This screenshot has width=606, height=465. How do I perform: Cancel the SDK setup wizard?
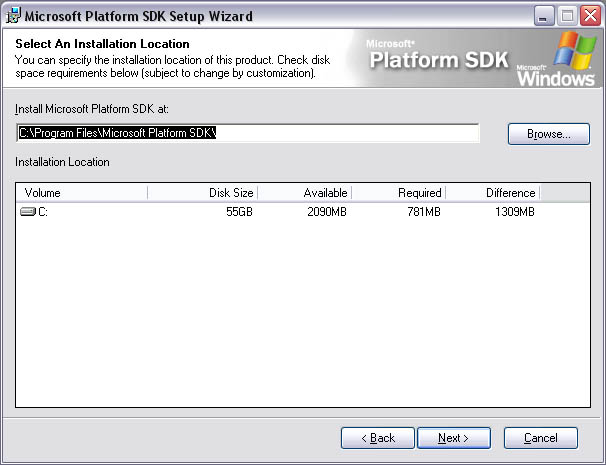541,438
